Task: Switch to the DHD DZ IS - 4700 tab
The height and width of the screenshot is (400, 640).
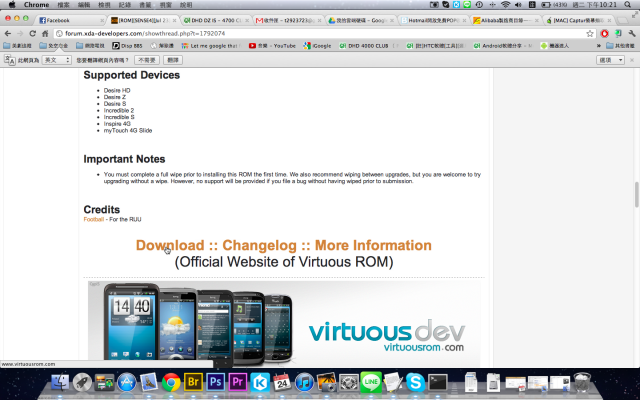Action: [216, 20]
